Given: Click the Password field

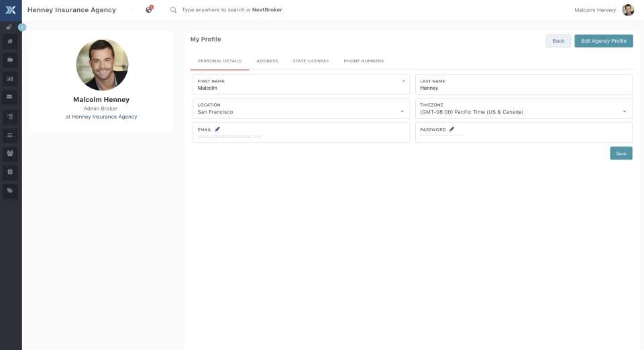Looking at the screenshot, I should 524,133.
